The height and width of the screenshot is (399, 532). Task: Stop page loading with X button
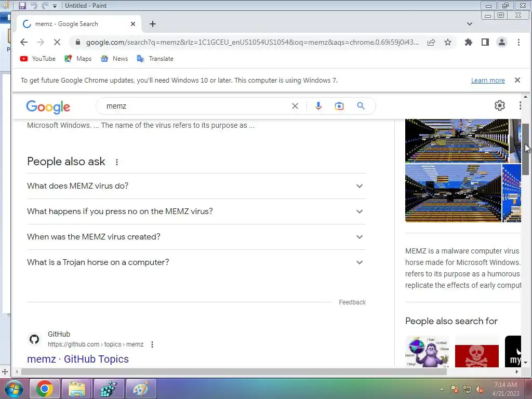point(57,42)
